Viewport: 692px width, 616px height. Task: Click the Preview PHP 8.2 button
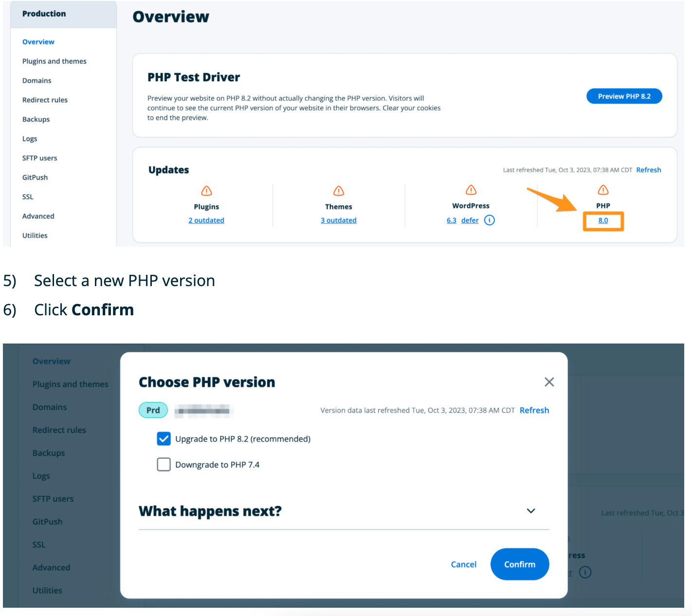(x=624, y=96)
